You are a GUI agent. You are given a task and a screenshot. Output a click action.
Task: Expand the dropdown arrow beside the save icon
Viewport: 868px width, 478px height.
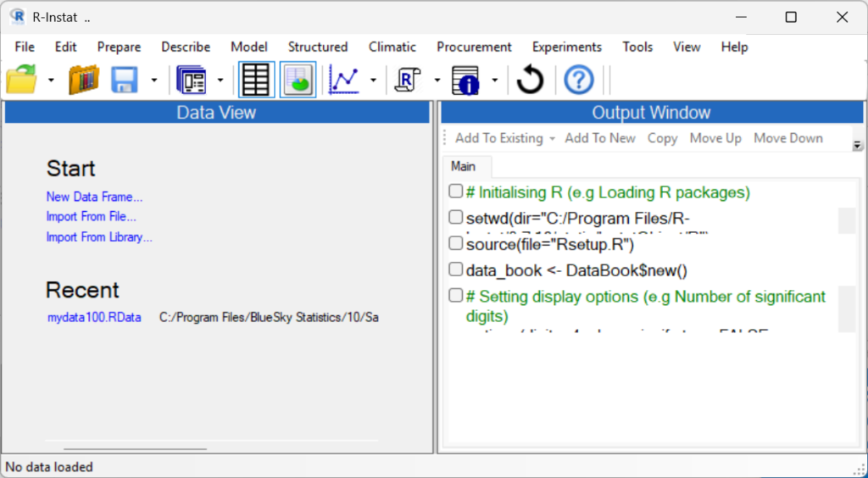pyautogui.click(x=154, y=81)
